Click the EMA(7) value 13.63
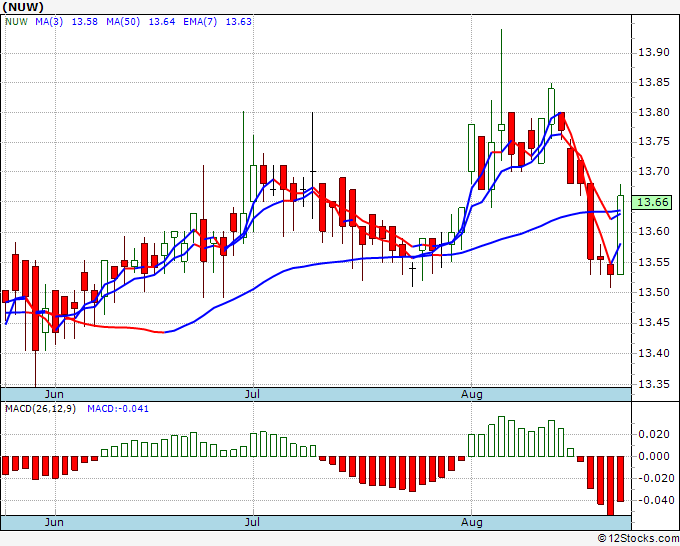This screenshot has width=680, height=546. [239, 22]
